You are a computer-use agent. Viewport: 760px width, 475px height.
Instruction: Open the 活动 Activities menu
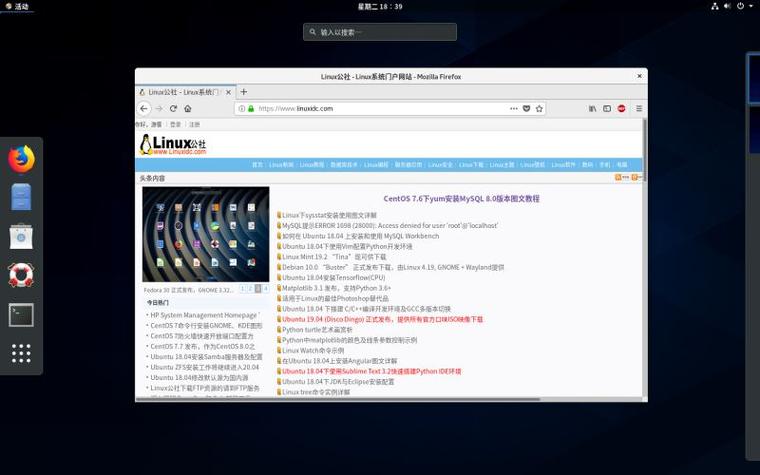point(17,6)
